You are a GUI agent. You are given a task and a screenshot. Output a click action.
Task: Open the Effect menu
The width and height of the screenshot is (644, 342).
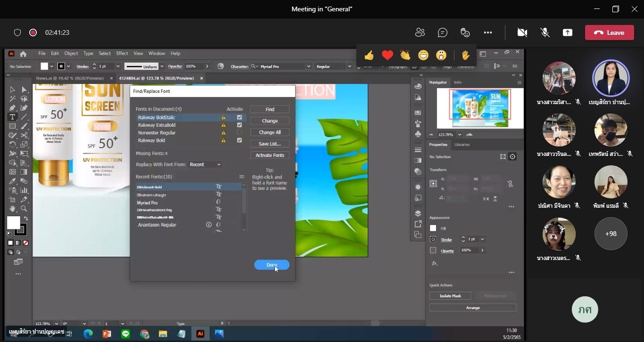click(x=122, y=53)
